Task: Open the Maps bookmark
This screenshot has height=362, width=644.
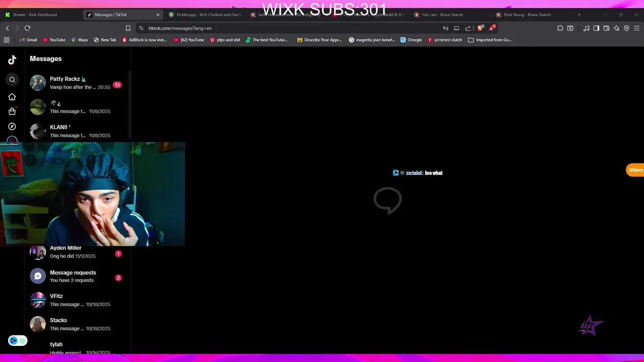Action: pos(79,40)
